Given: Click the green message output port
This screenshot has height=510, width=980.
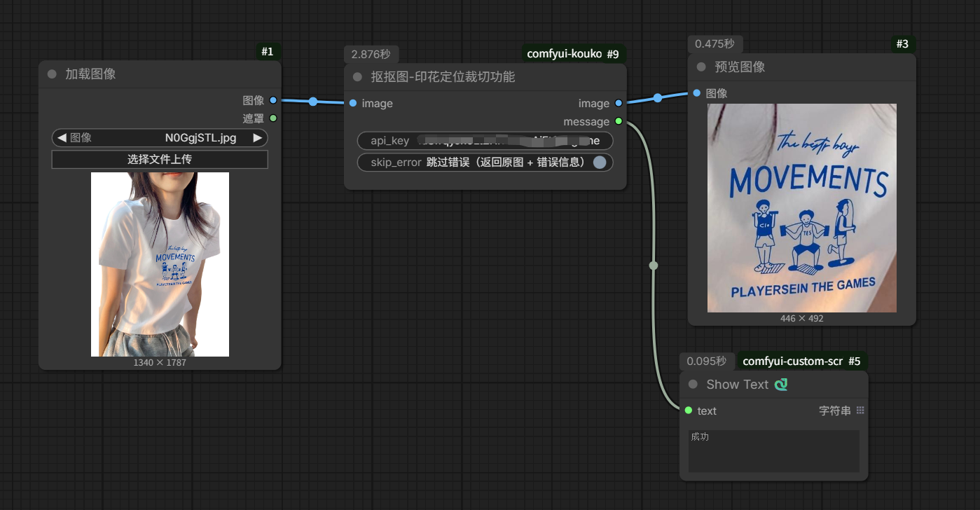Looking at the screenshot, I should [619, 121].
